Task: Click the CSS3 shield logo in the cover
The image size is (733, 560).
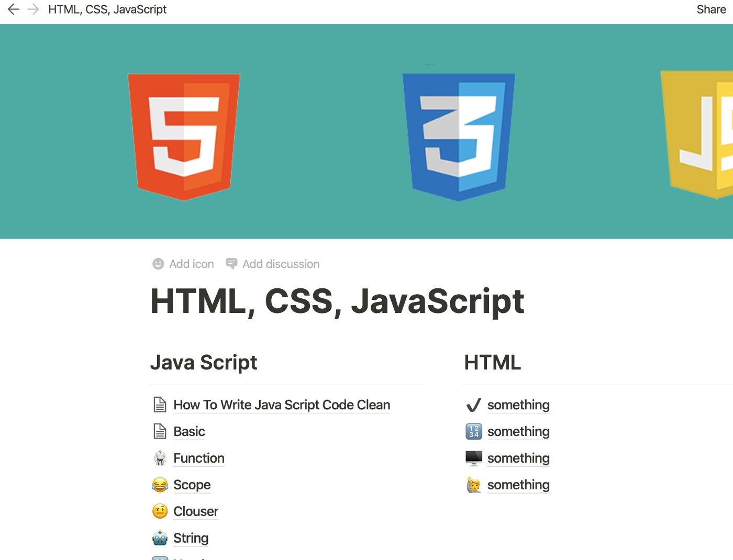Action: click(x=459, y=137)
